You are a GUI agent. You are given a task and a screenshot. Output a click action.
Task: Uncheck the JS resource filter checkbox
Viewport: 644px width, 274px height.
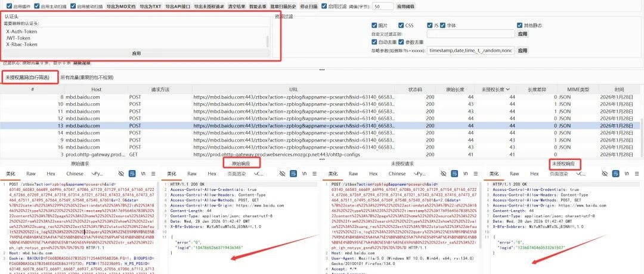(x=429, y=25)
